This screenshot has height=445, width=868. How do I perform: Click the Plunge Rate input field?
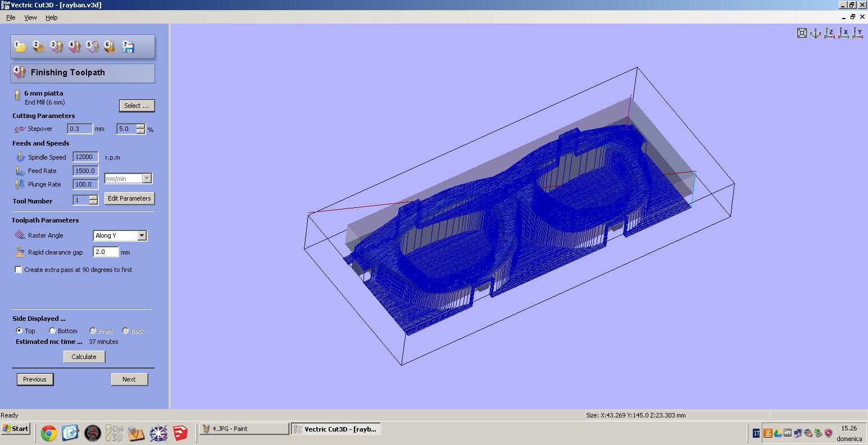tap(85, 184)
